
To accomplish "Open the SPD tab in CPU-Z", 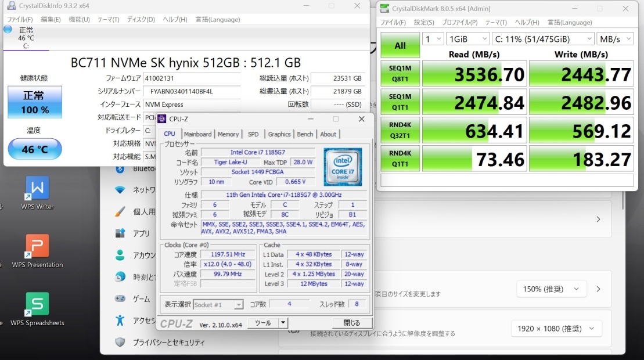I will 253,134.
